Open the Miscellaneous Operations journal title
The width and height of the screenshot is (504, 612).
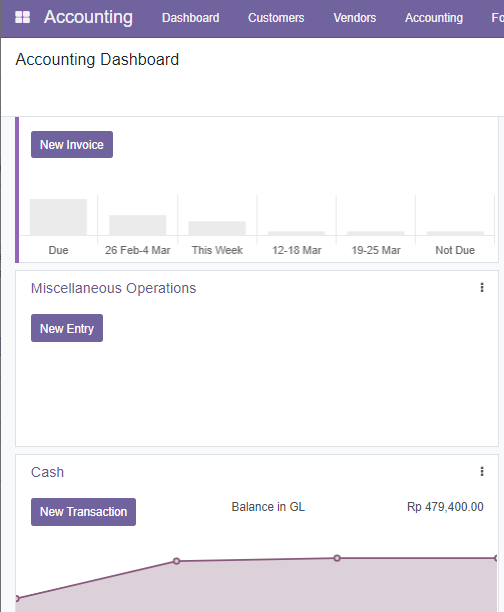click(x=114, y=288)
